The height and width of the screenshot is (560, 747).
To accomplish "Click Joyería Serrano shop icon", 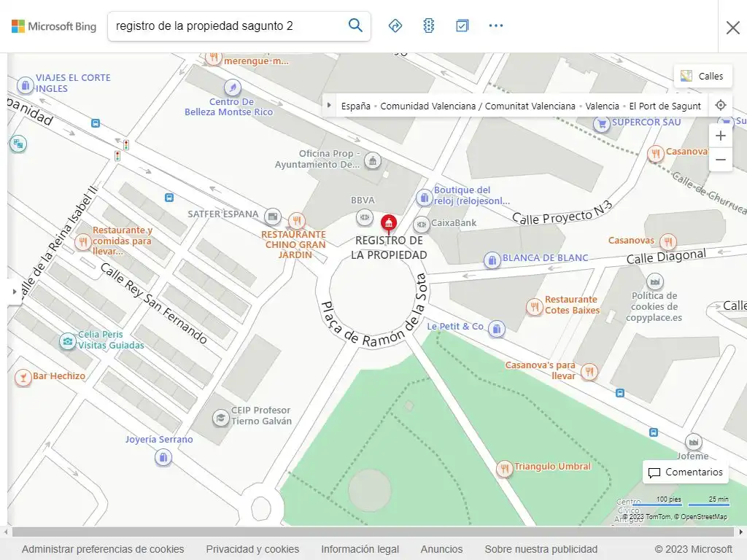I will (x=163, y=458).
